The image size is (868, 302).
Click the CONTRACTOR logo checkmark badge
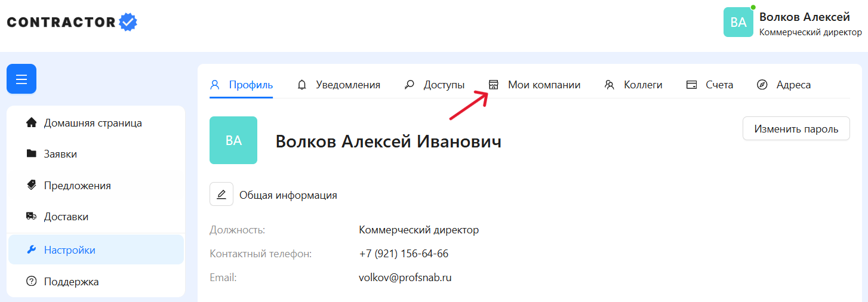click(x=128, y=23)
